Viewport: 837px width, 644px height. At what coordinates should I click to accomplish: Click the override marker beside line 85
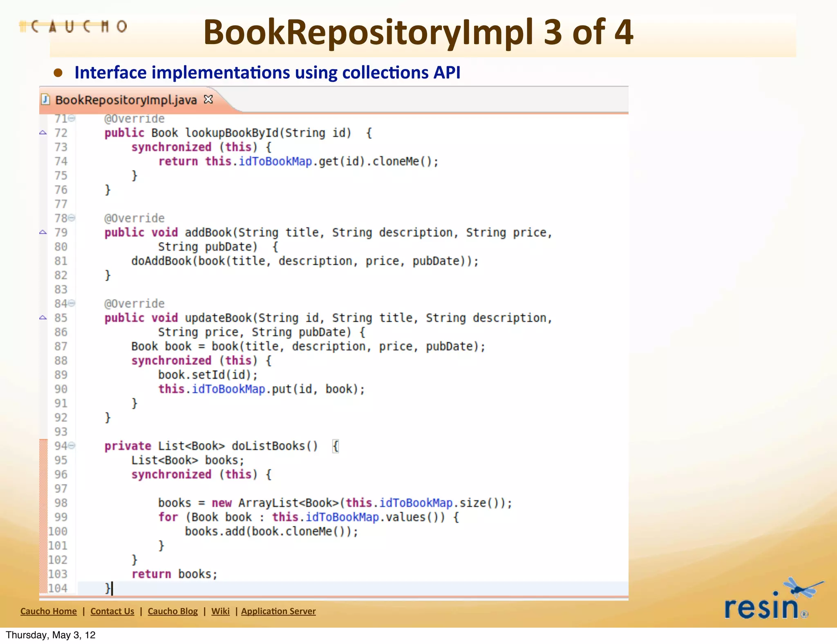click(43, 318)
